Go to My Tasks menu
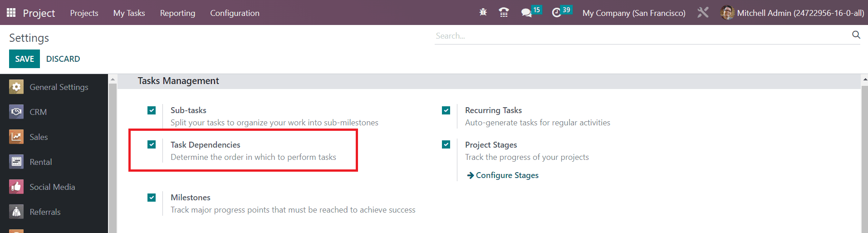 click(x=129, y=13)
